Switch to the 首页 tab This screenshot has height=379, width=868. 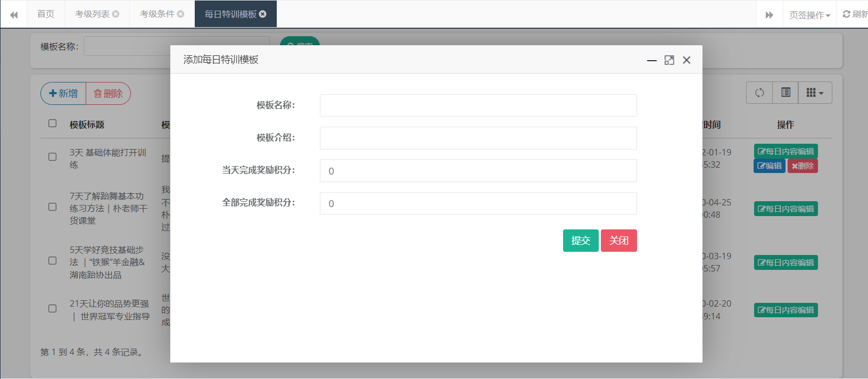tap(45, 14)
